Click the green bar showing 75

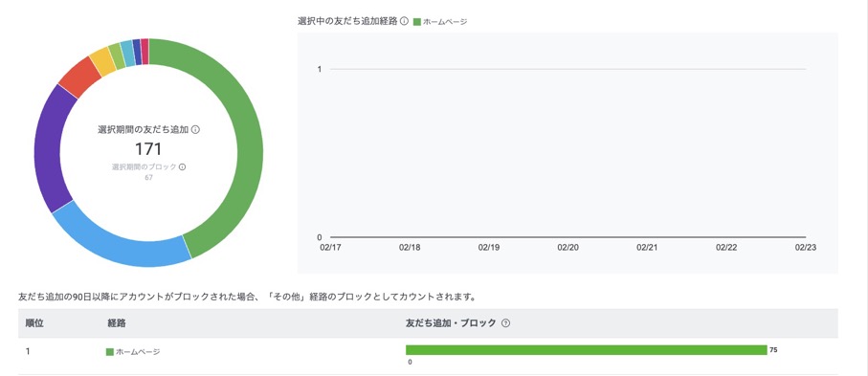pos(587,350)
